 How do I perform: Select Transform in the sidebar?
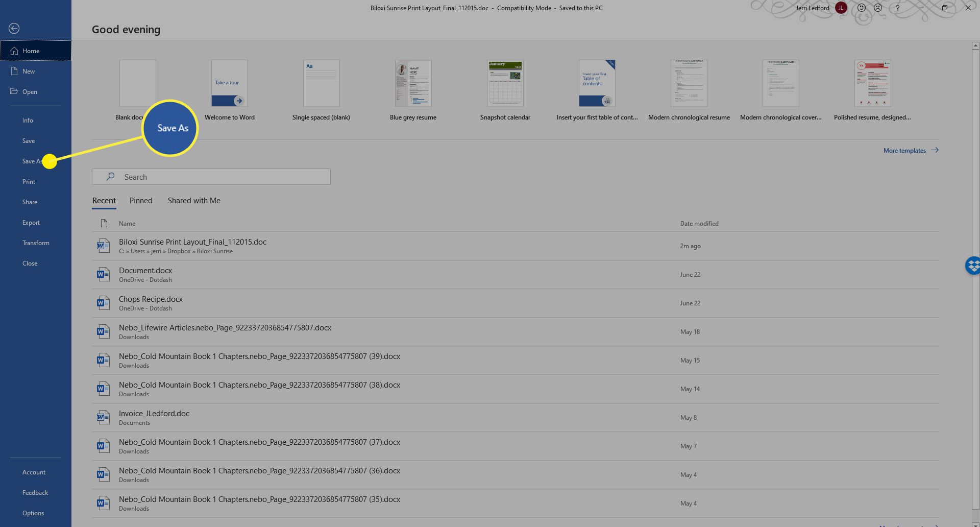point(36,243)
